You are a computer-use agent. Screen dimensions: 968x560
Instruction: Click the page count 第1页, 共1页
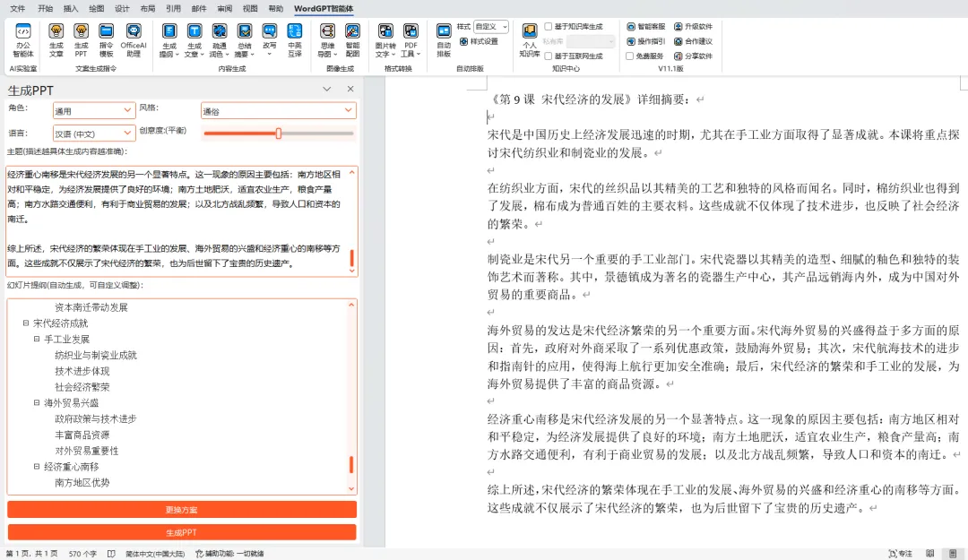(x=31, y=554)
